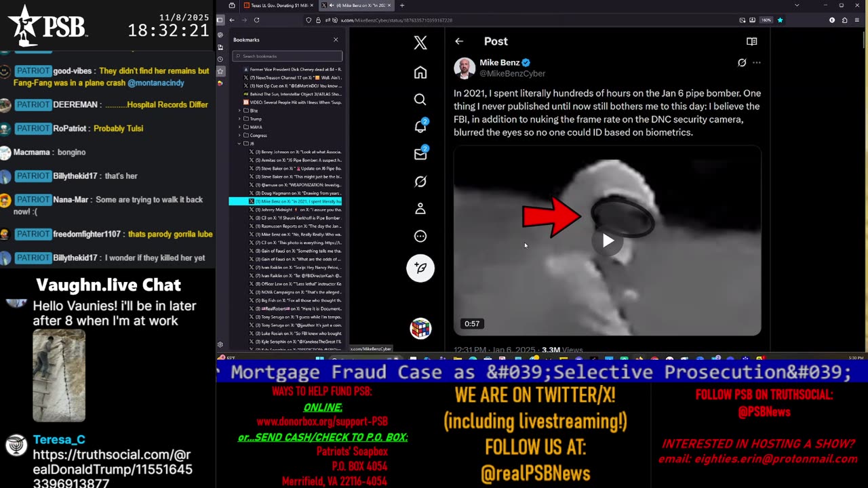The width and height of the screenshot is (868, 488).
Task: Open Not Op Cue on X bookmark
Action: click(292, 86)
